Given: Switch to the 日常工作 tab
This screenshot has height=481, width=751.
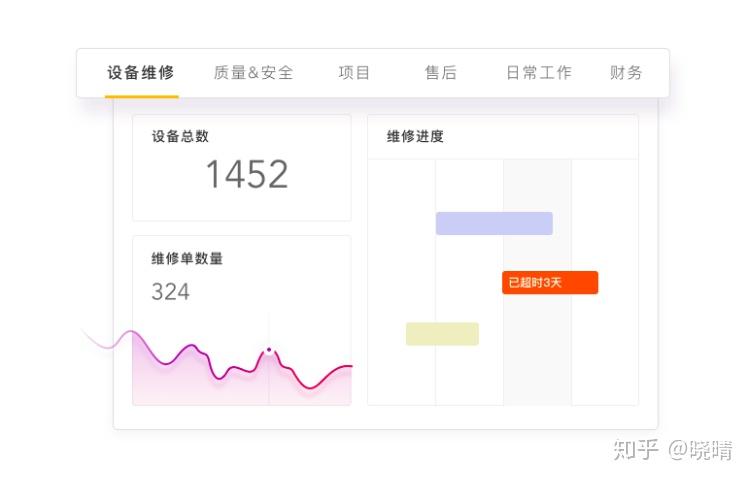Looking at the screenshot, I should tap(539, 73).
